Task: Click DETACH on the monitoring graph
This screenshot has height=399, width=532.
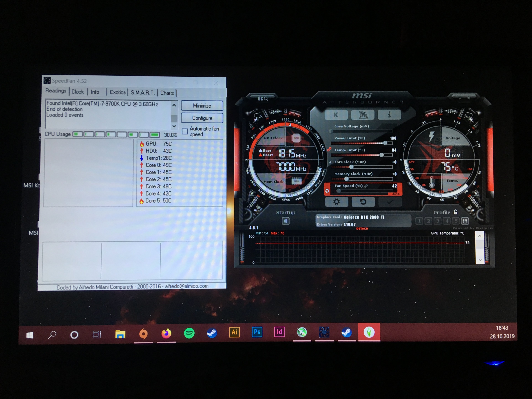Action: [x=362, y=228]
